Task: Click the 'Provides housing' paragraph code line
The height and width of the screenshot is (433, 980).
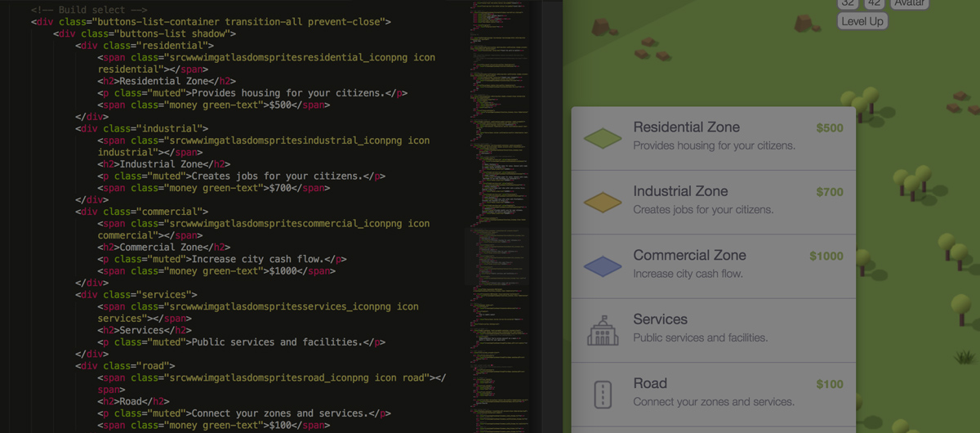Action: (252, 93)
